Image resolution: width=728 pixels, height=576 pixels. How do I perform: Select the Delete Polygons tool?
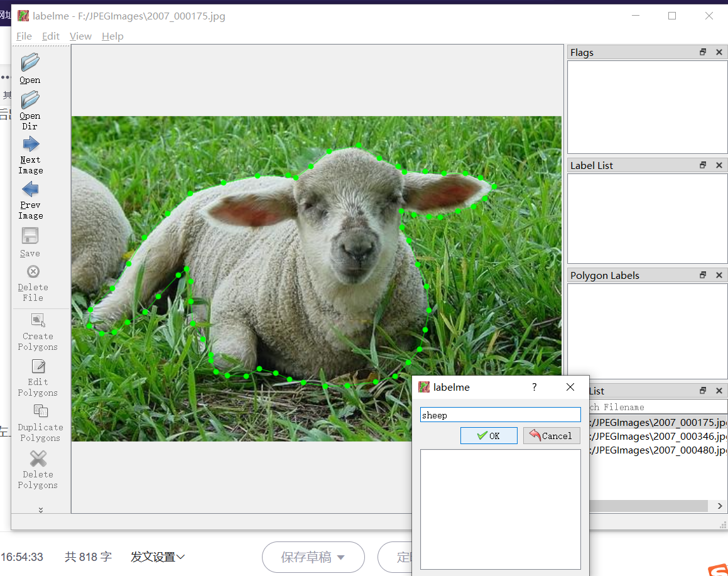[x=38, y=469]
